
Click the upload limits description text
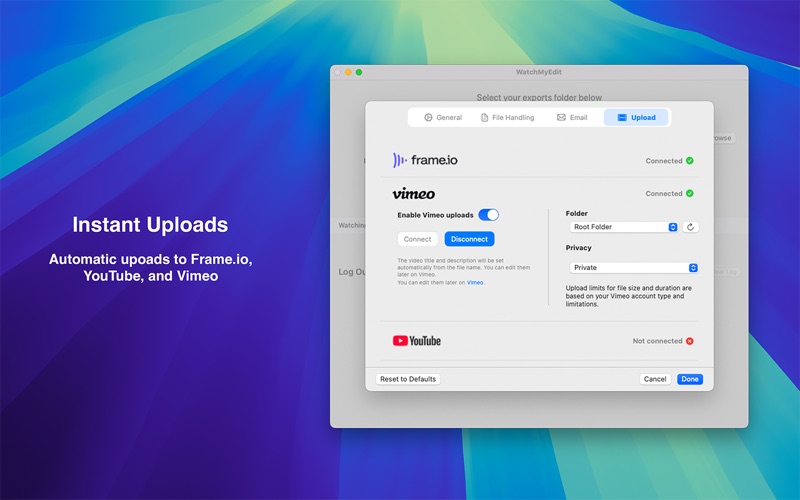pos(629,296)
